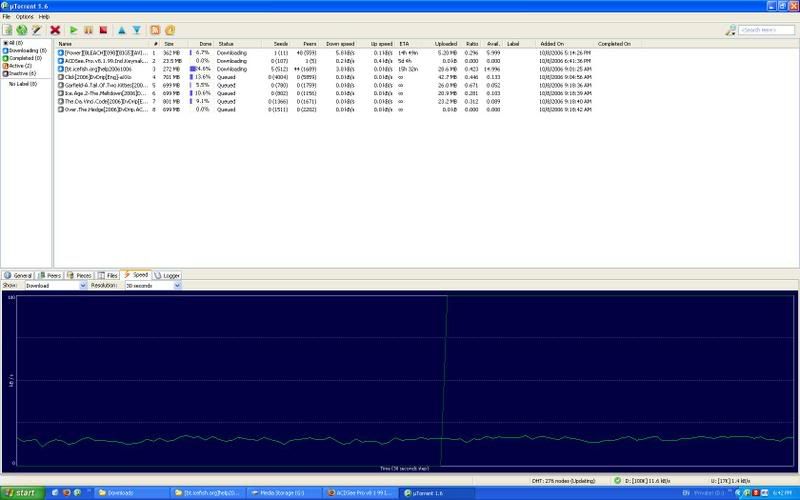Click the red Stop torrent icon
This screenshot has height=500, width=800.
click(x=104, y=30)
